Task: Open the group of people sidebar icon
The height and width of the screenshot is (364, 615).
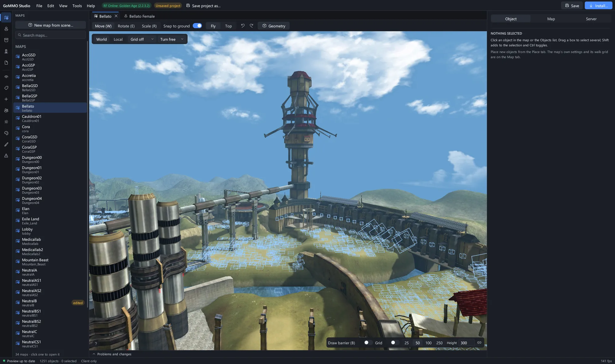Action: pos(6,110)
